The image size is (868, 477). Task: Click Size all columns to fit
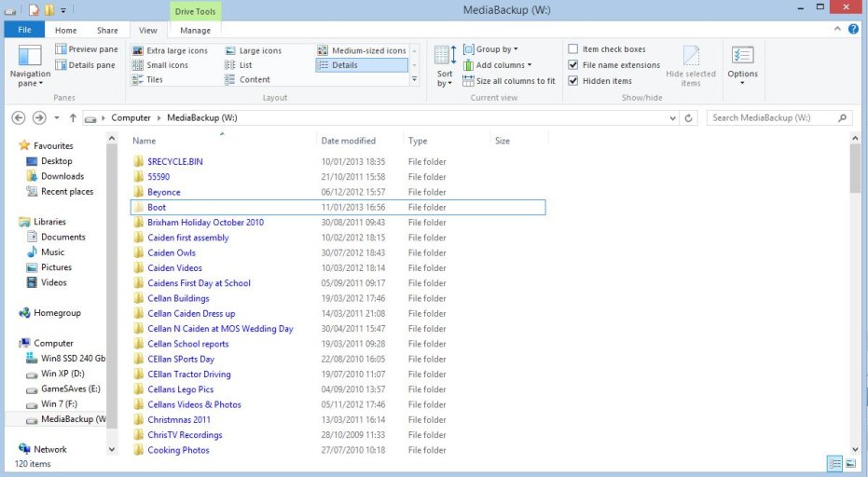click(509, 81)
